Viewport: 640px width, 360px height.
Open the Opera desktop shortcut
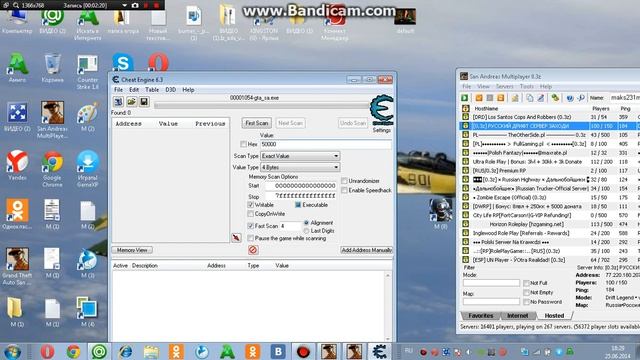click(158, 62)
